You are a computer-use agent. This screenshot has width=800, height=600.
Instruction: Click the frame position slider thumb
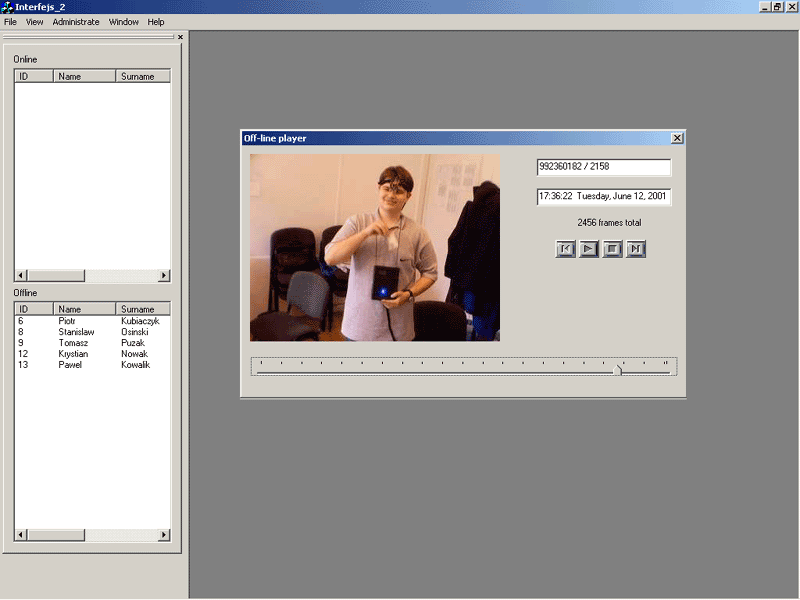[618, 369]
